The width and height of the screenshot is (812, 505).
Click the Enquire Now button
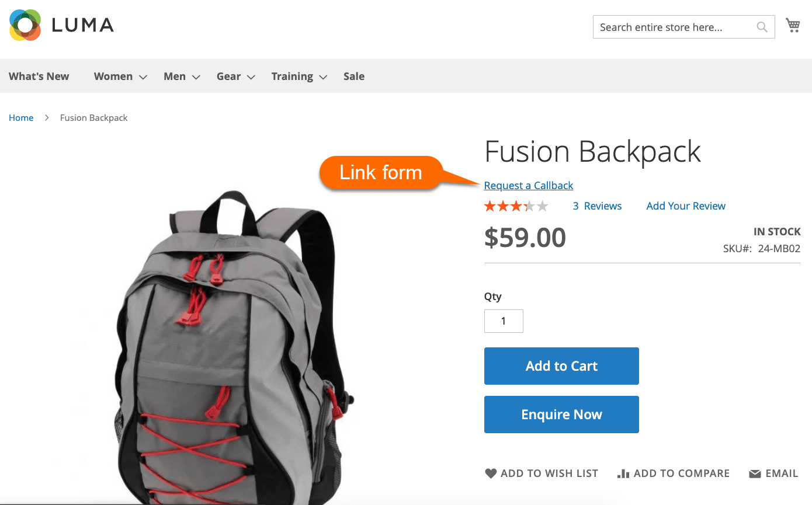[x=561, y=415]
